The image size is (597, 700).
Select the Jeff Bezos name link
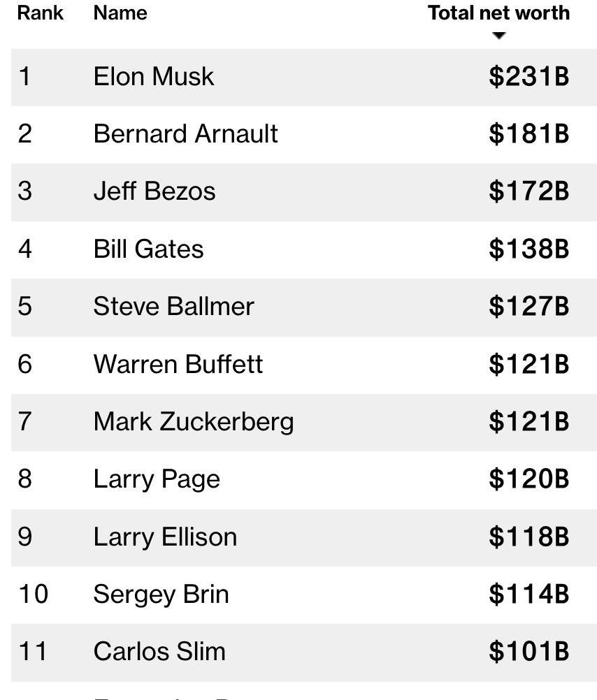(154, 191)
